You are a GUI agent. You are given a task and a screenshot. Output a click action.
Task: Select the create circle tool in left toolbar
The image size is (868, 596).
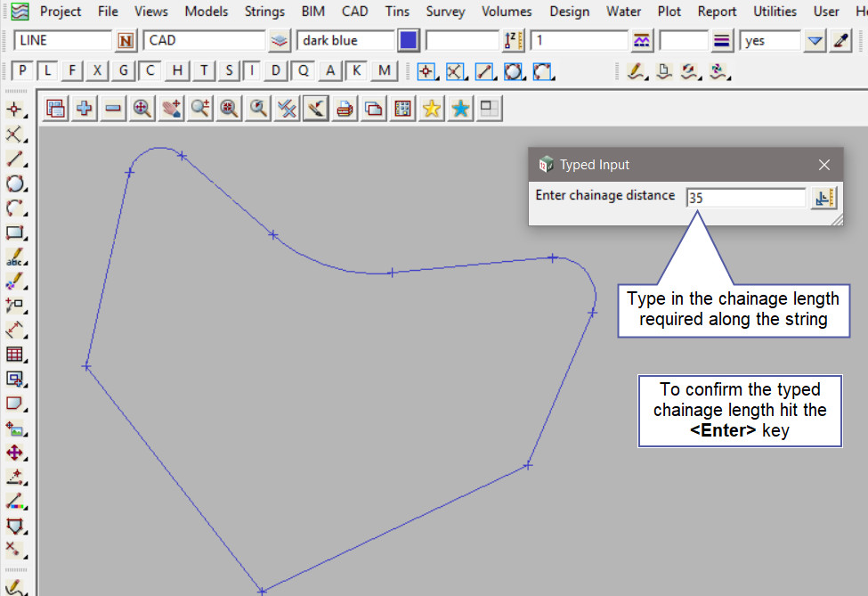(14, 184)
